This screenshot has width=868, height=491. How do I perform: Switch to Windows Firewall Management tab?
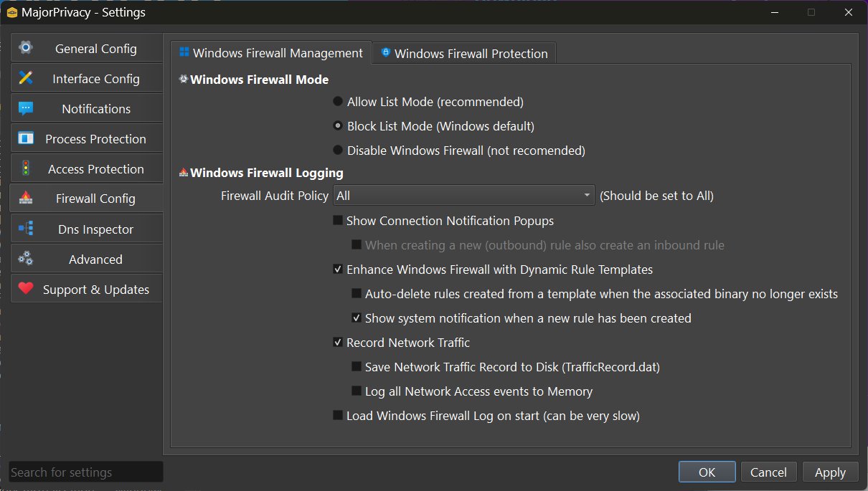point(271,53)
